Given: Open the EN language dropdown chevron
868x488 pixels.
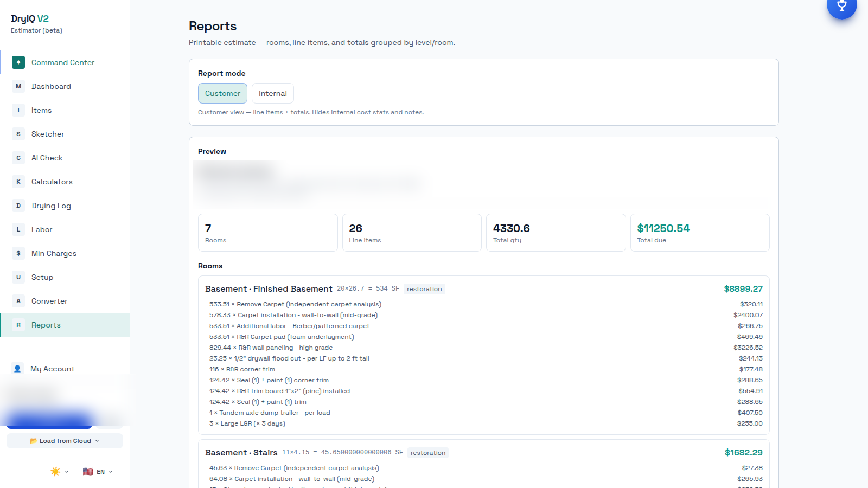Looking at the screenshot, I should [111, 472].
